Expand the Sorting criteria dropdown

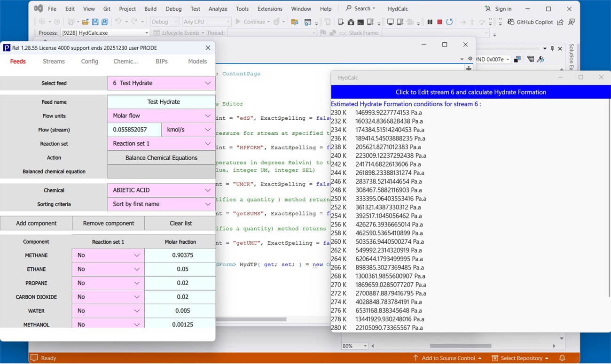[161, 204]
